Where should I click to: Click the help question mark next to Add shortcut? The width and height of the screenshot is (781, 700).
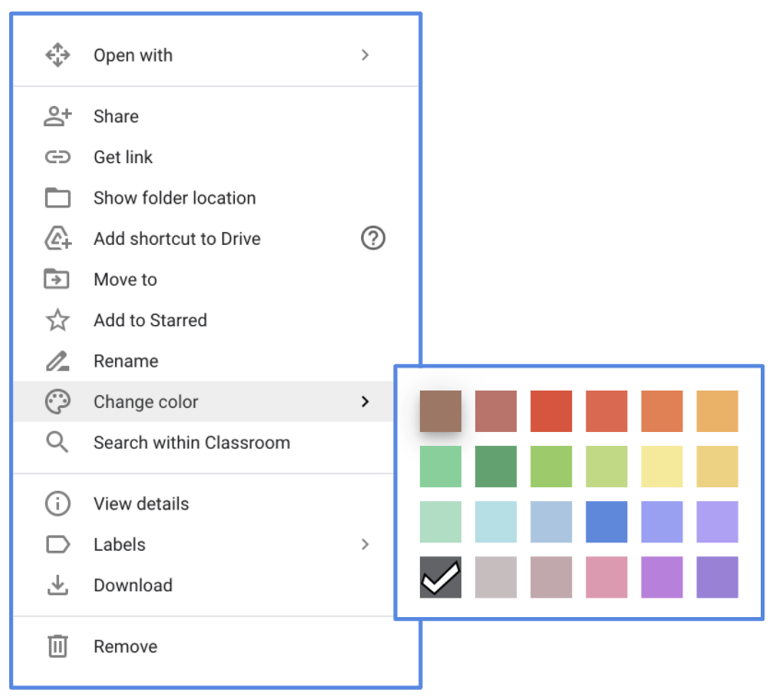click(x=373, y=239)
